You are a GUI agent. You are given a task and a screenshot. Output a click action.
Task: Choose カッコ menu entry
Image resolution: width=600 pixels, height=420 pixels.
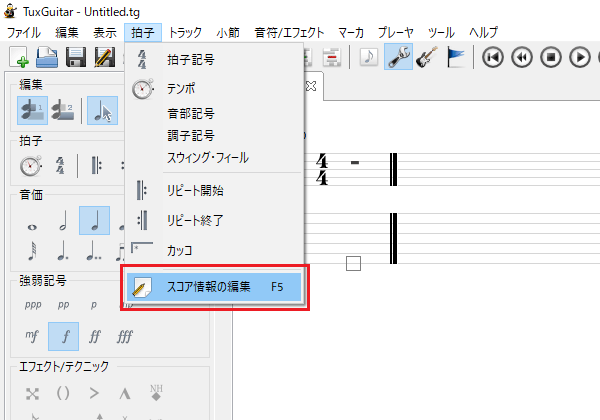(214, 250)
